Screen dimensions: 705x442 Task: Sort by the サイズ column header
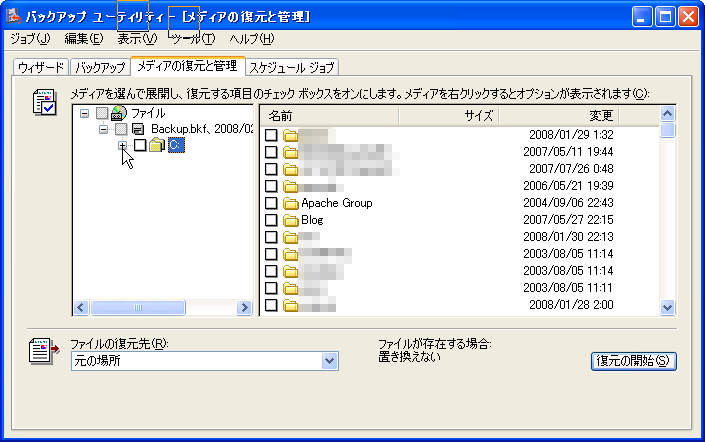(x=449, y=116)
